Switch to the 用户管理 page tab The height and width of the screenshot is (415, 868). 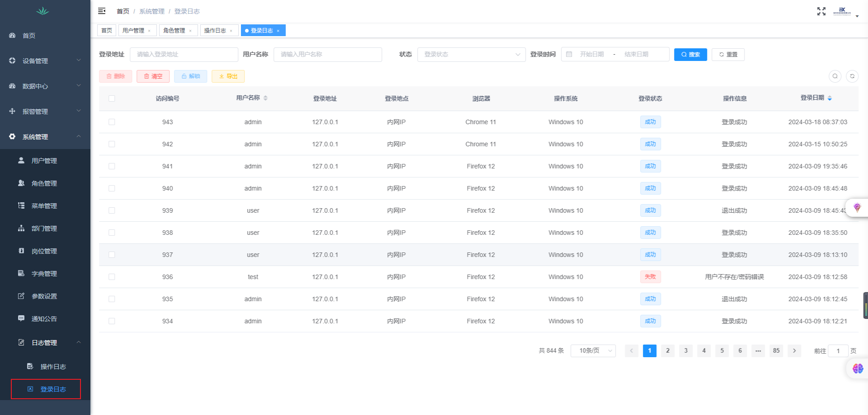[x=133, y=30]
